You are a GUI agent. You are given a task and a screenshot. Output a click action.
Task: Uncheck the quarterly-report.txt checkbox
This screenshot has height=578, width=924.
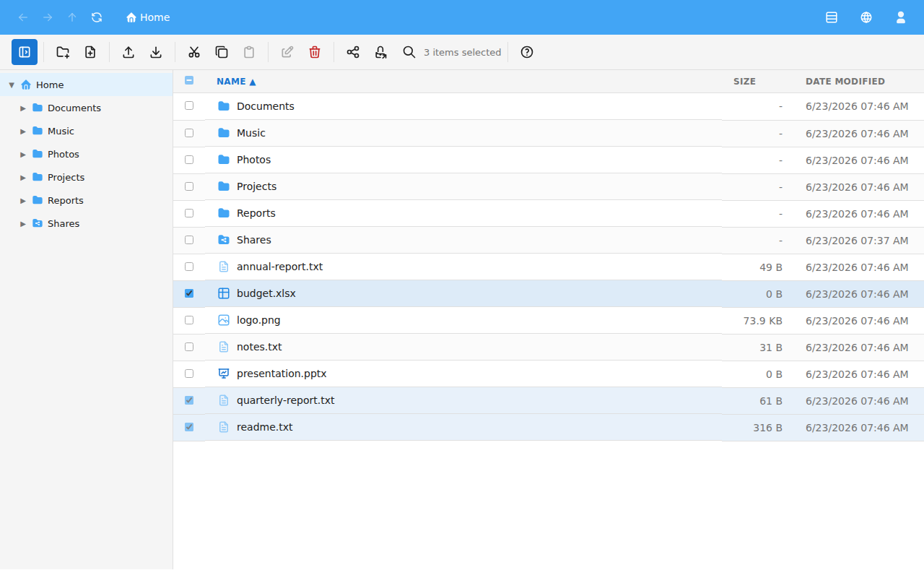189,400
